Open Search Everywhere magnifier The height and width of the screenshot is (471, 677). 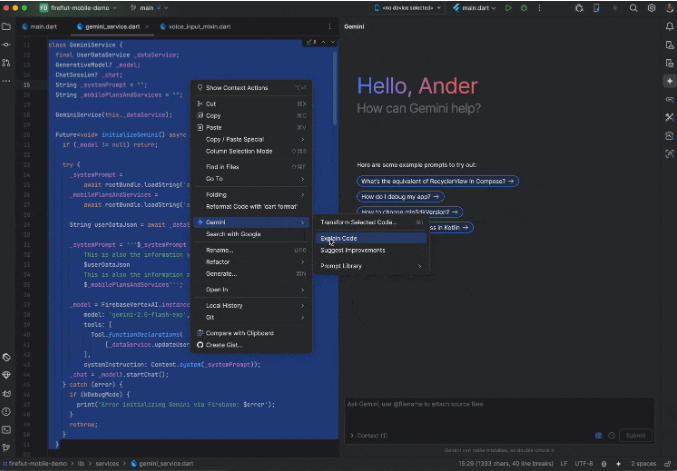coord(633,8)
